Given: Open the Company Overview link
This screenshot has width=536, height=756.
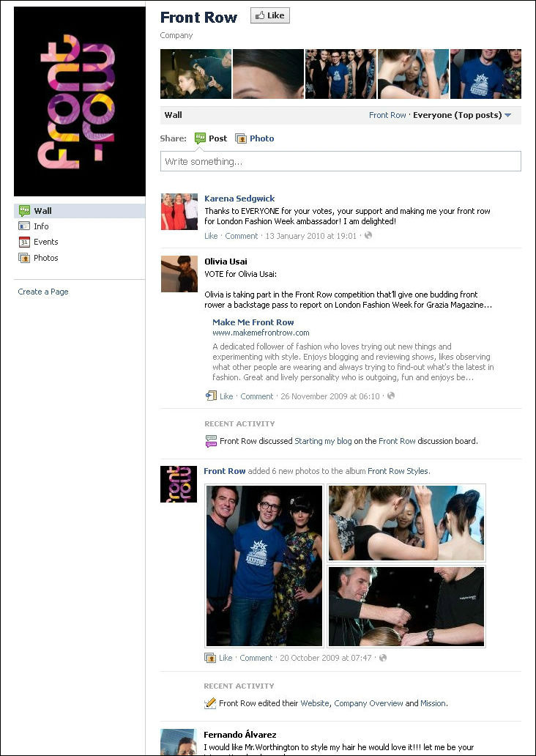Looking at the screenshot, I should pyautogui.click(x=369, y=703).
